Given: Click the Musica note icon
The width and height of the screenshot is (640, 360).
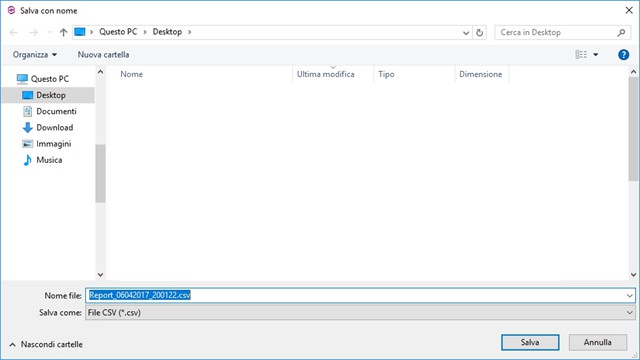Looking at the screenshot, I should (x=27, y=160).
